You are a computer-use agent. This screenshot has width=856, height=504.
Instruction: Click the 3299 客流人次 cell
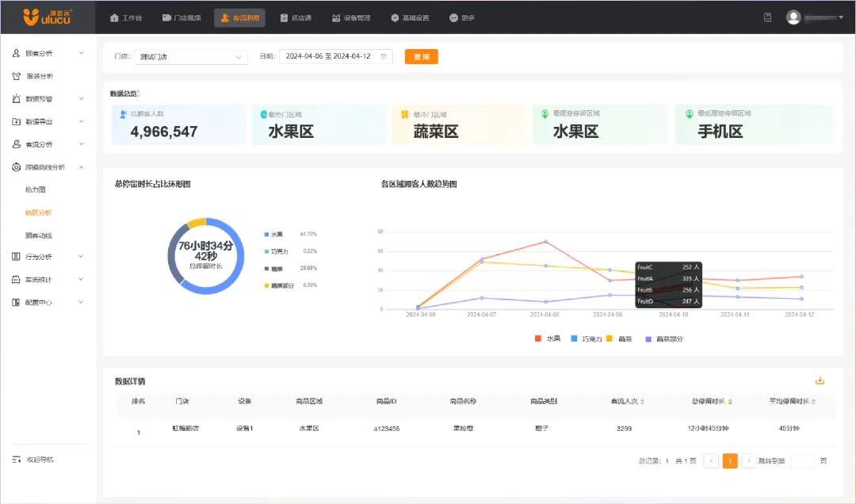click(624, 429)
